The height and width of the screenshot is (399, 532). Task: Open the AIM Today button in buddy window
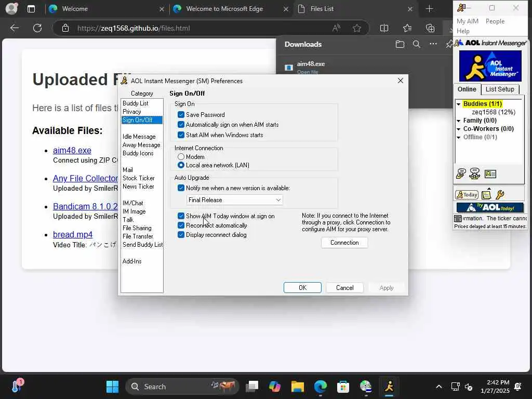tap(467, 195)
